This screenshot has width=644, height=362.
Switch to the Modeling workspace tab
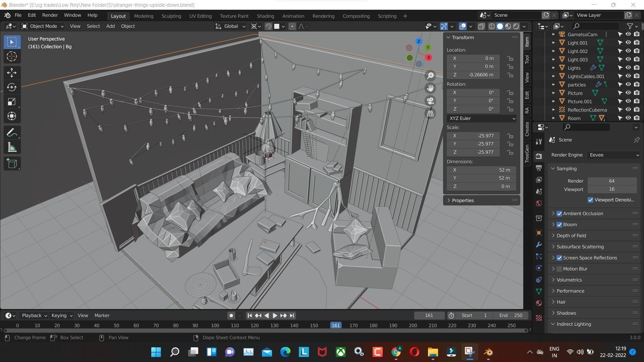pyautogui.click(x=144, y=16)
